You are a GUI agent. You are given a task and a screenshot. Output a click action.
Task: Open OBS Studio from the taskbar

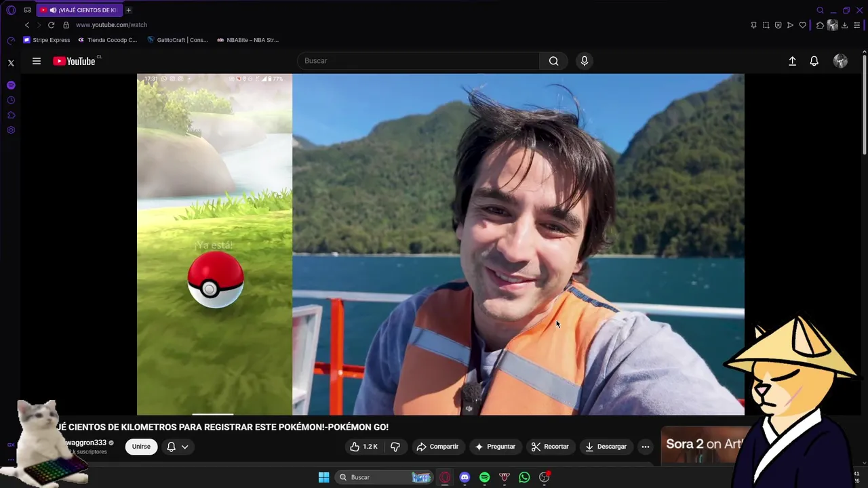click(544, 477)
